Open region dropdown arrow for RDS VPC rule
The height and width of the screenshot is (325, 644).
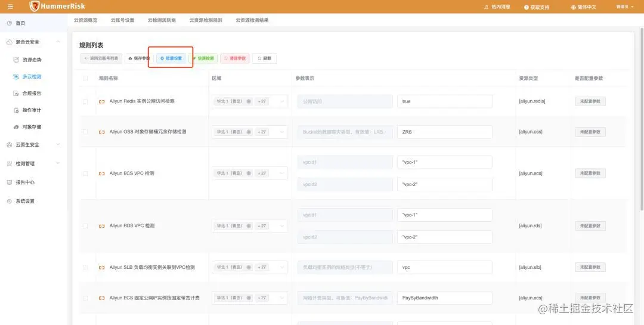coord(282,226)
